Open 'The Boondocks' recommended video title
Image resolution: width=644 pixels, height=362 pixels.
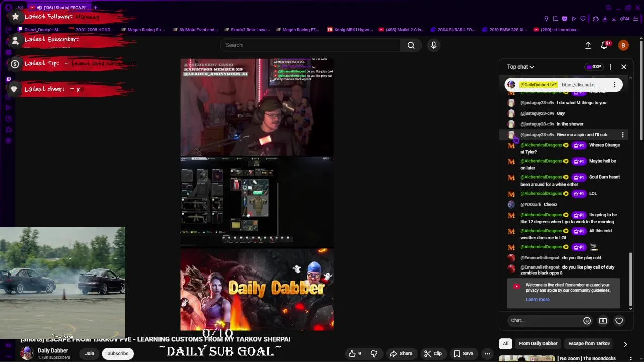587,359
